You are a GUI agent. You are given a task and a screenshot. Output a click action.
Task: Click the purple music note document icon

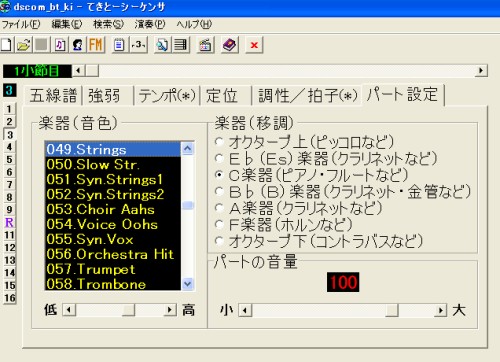pyautogui.click(x=60, y=45)
